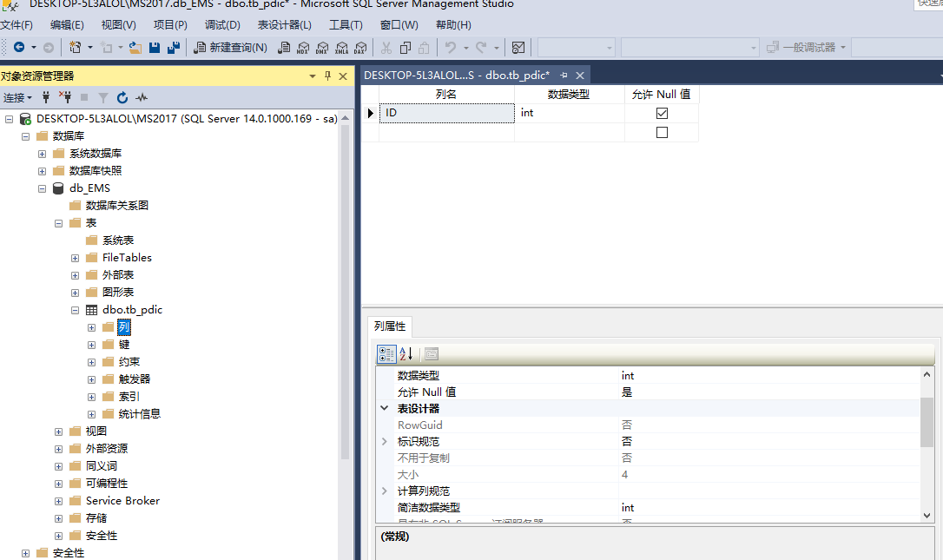943x560 pixels.
Task: Open a new DMX query
Action: 322,48
